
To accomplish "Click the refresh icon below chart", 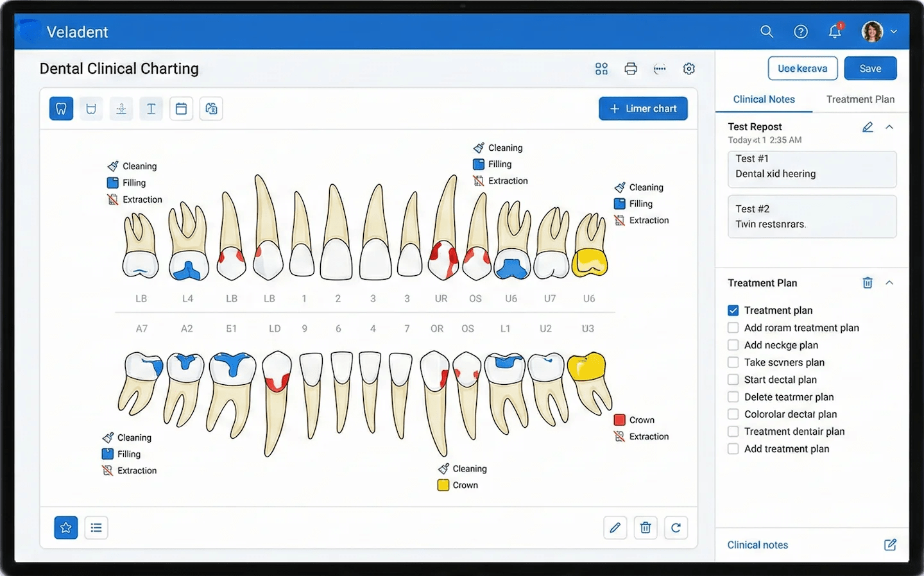I will coord(676,528).
